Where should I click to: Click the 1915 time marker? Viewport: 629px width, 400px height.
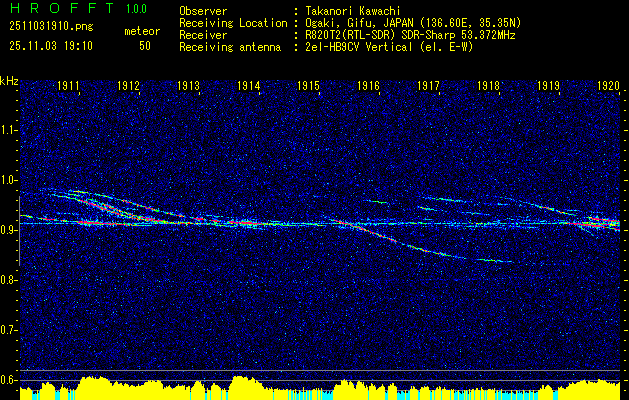308,85
